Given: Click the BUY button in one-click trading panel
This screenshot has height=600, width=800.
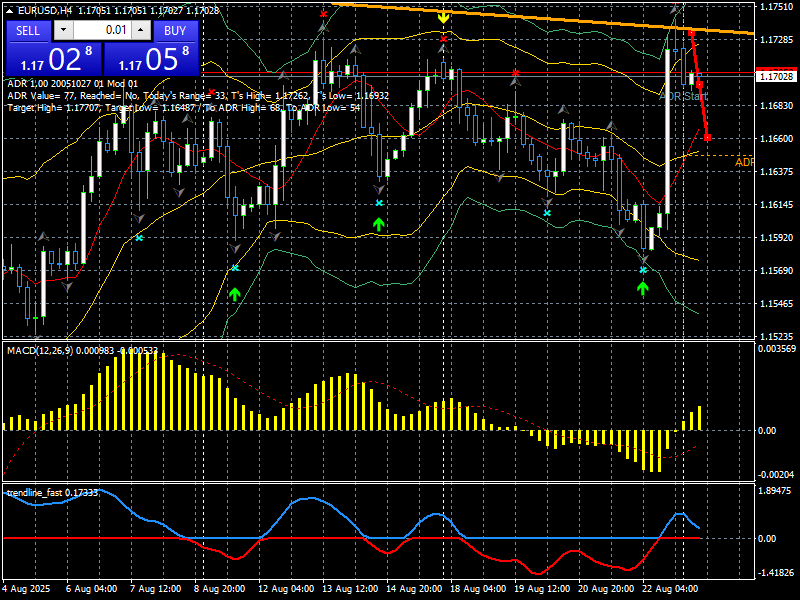Looking at the screenshot, I should pos(175,31).
